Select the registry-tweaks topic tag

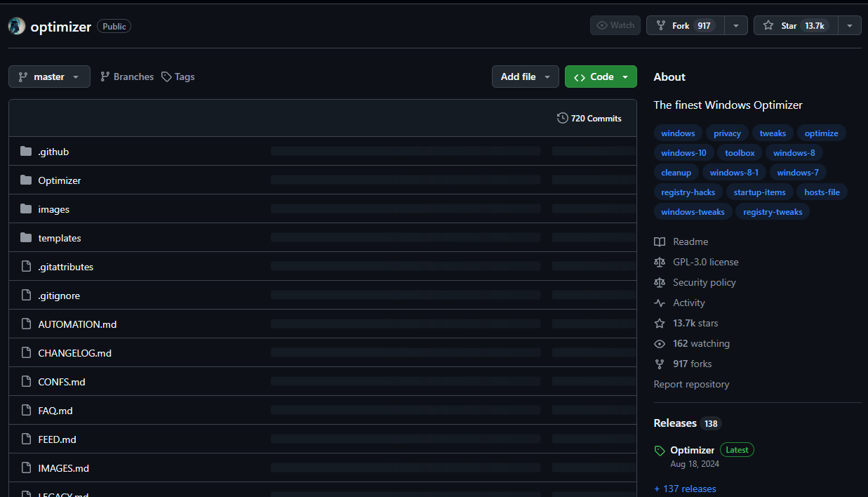773,212
